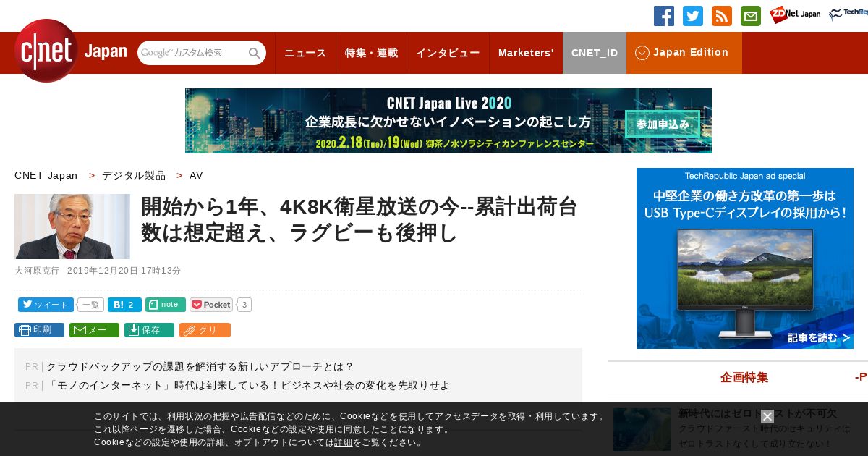The image size is (868, 456).
Task: Open the Twitter icon in header
Action: click(x=693, y=16)
